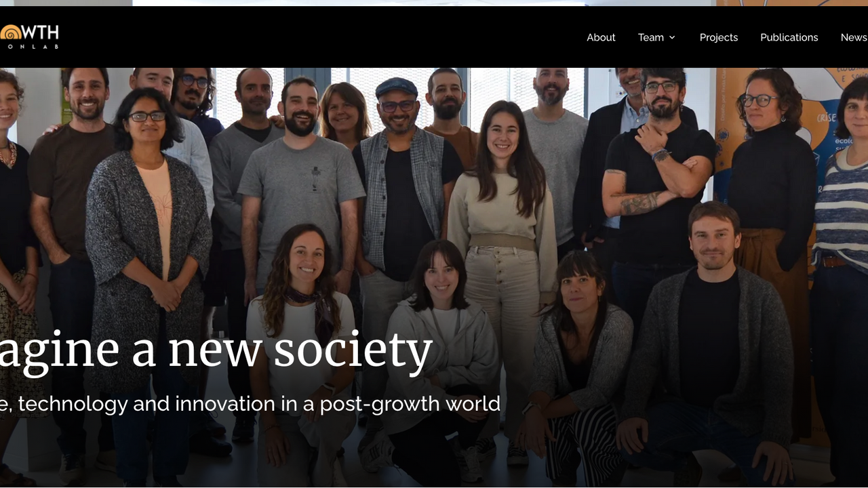This screenshot has width=868, height=488.
Task: Go to the Projects page
Action: pos(719,37)
